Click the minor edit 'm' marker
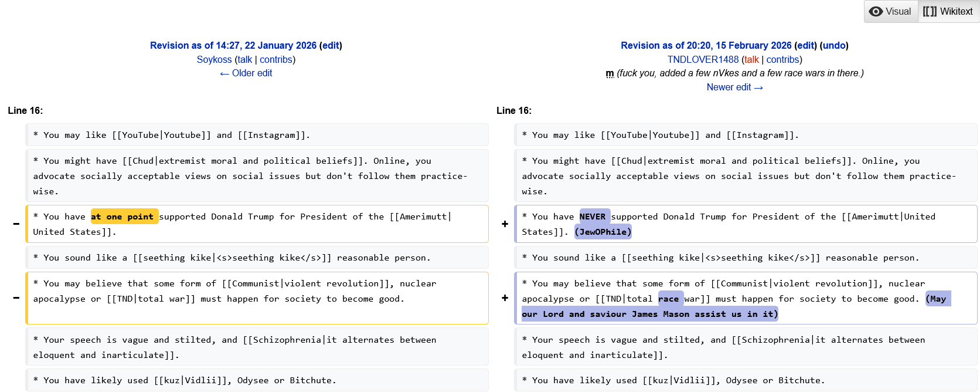This screenshot has width=980, height=392. (x=610, y=73)
